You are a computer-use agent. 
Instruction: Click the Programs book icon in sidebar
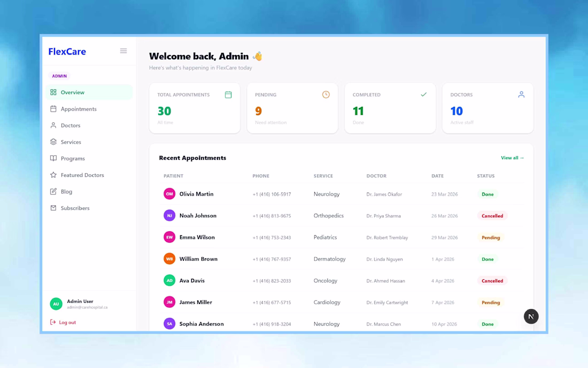coord(53,158)
